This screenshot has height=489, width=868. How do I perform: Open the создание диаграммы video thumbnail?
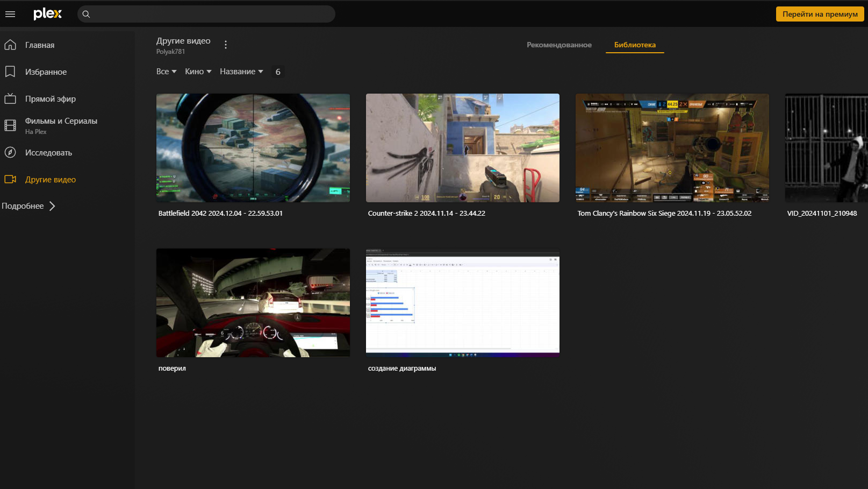click(463, 303)
